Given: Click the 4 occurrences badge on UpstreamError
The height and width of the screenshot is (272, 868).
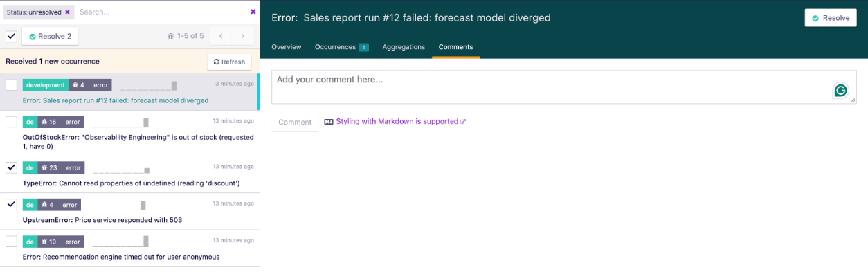Looking at the screenshot, I should click(46, 205).
